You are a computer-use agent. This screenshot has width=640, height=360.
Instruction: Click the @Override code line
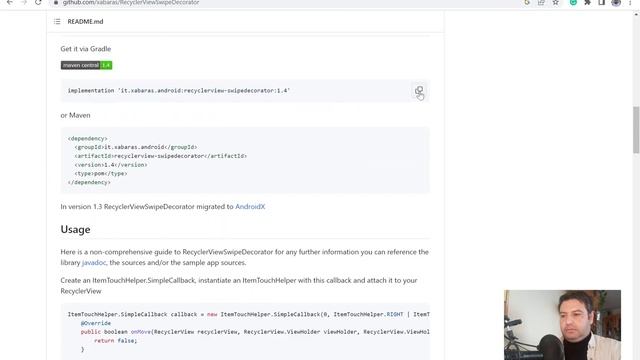click(96, 323)
